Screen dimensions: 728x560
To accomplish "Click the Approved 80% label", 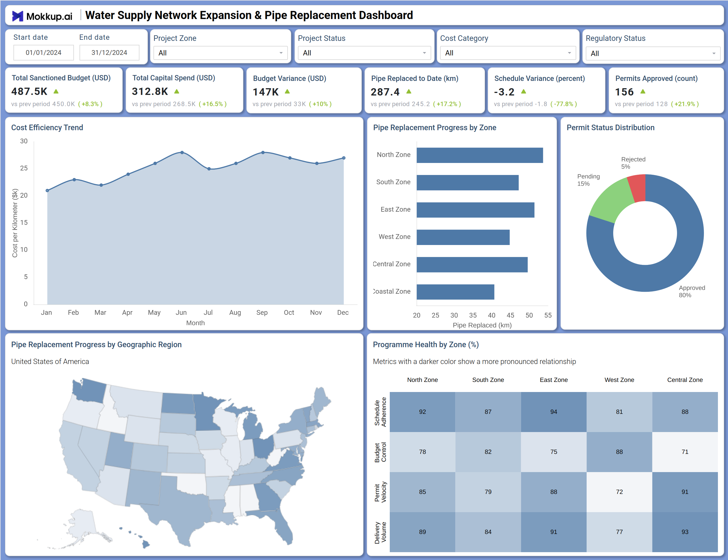I will (x=692, y=291).
